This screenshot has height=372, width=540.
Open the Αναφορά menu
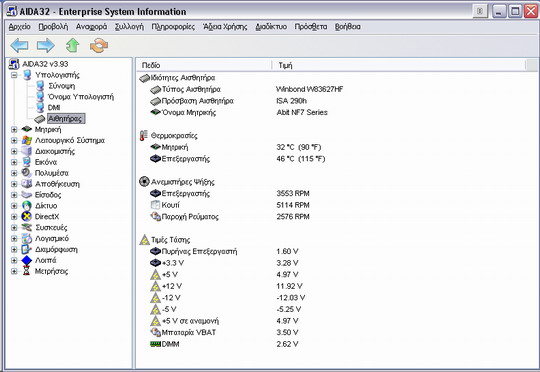(91, 27)
